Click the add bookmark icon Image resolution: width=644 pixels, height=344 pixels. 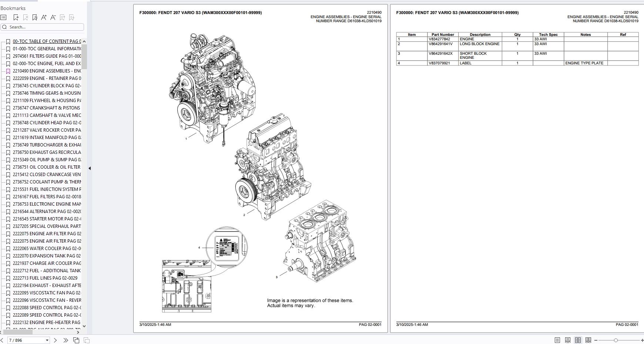pyautogui.click(x=16, y=17)
